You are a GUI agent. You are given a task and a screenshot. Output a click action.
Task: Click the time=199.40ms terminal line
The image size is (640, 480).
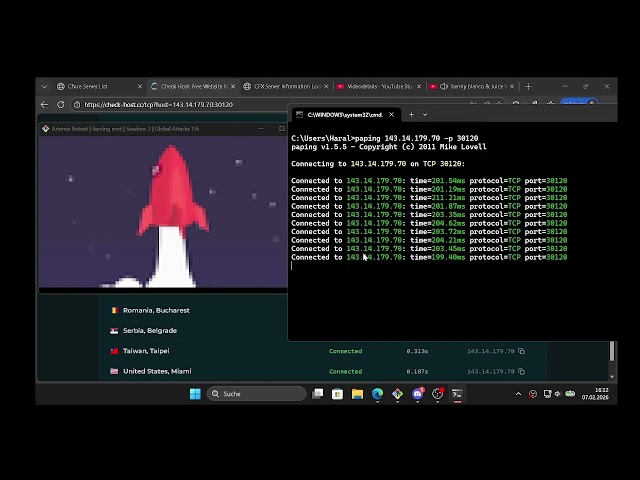429,257
